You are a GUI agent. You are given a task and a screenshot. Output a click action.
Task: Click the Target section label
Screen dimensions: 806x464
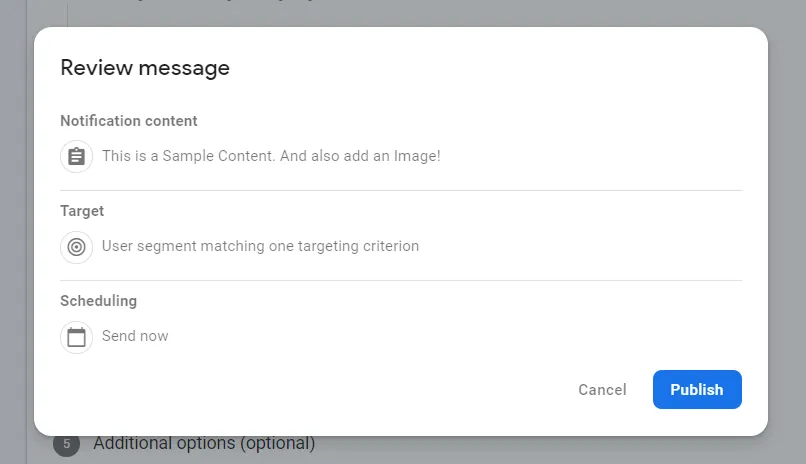[82, 211]
